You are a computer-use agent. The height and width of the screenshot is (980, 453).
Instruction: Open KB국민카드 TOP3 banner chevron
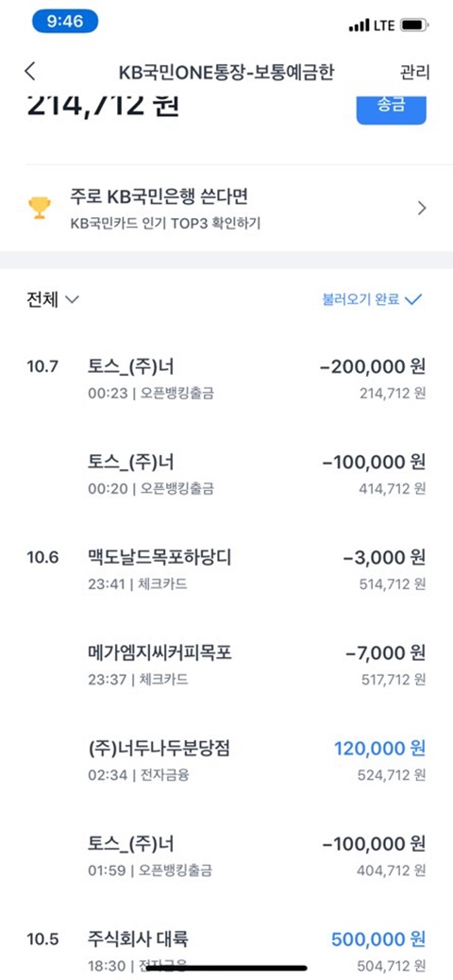click(x=422, y=208)
